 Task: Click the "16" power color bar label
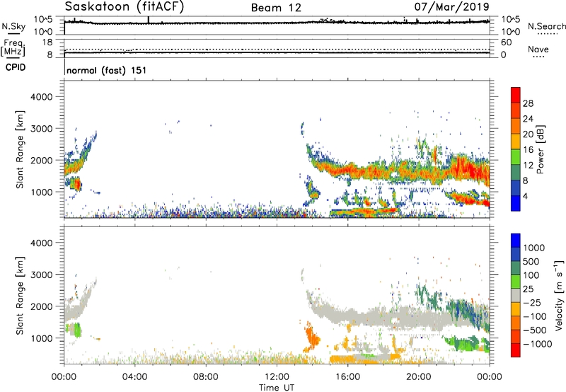pos(528,150)
